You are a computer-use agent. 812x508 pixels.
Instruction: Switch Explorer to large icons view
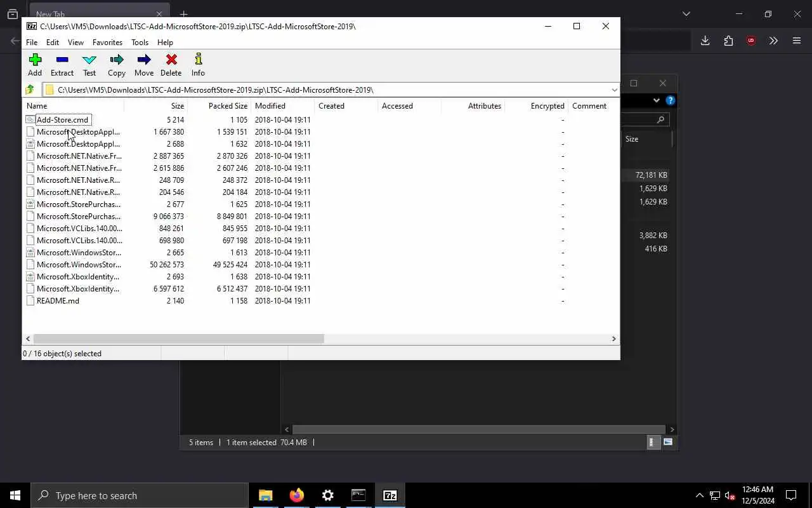point(667,442)
